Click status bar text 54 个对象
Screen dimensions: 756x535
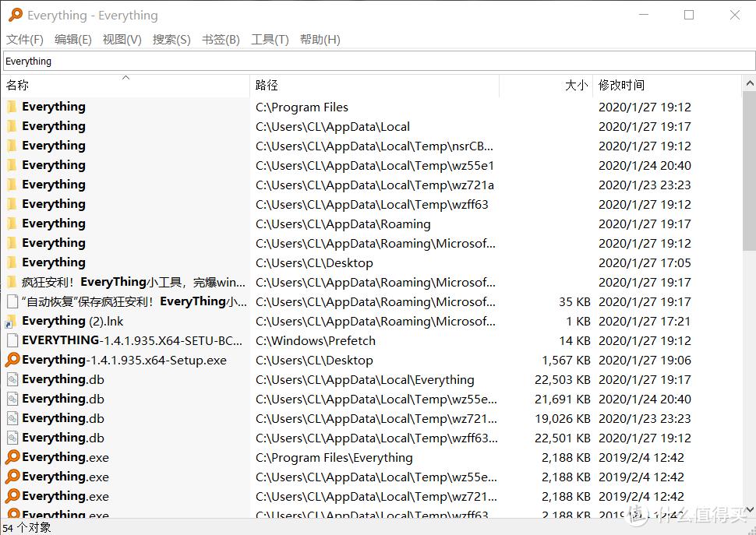pos(27,527)
